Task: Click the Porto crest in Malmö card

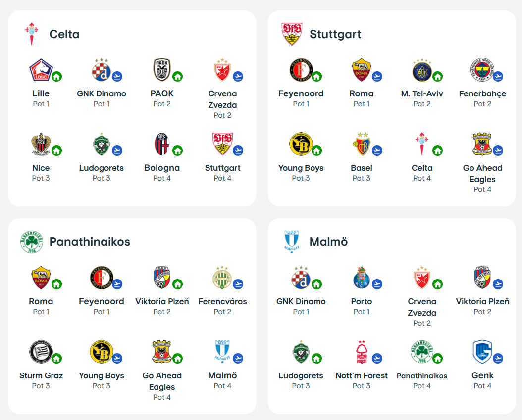Action: click(361, 278)
